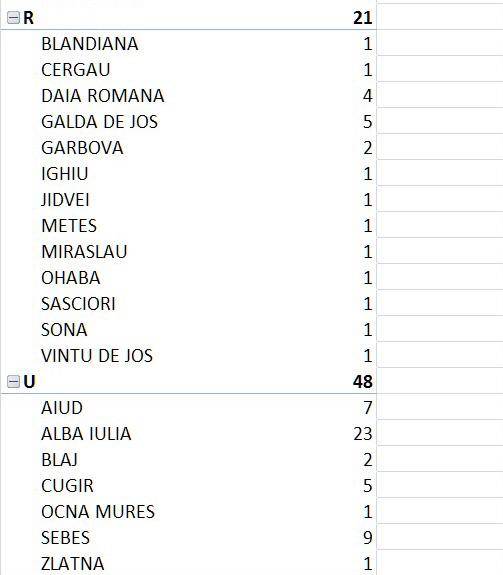Click the OCNA MURES row label
Image resolution: width=503 pixels, height=575 pixels.
click(98, 512)
